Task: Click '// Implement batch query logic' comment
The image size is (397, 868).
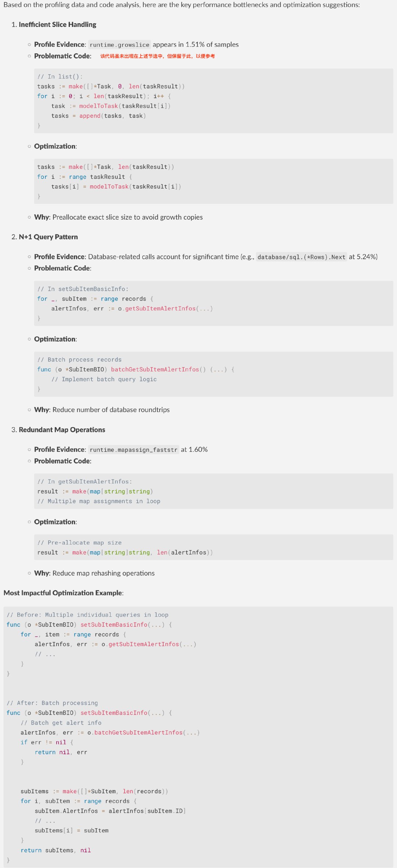Action: 104,379
